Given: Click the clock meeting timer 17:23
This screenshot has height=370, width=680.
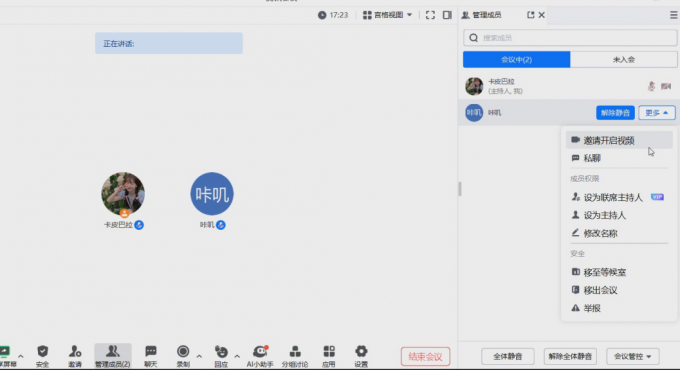Looking at the screenshot, I should (x=333, y=15).
